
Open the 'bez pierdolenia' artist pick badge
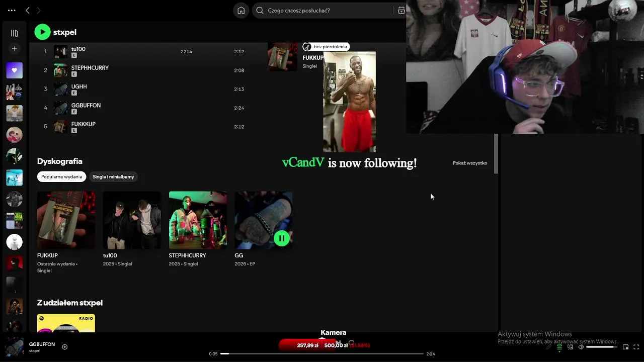[x=326, y=47]
